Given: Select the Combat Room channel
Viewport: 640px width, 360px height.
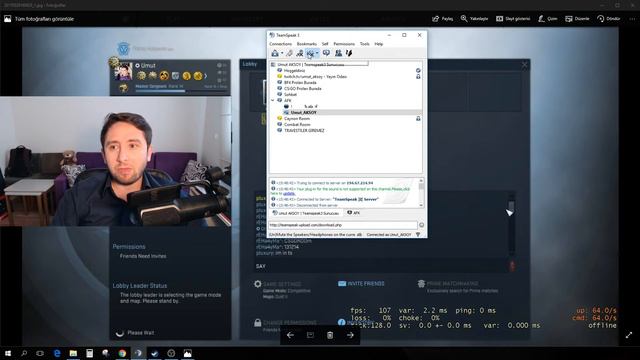Looking at the screenshot, I should [x=297, y=124].
